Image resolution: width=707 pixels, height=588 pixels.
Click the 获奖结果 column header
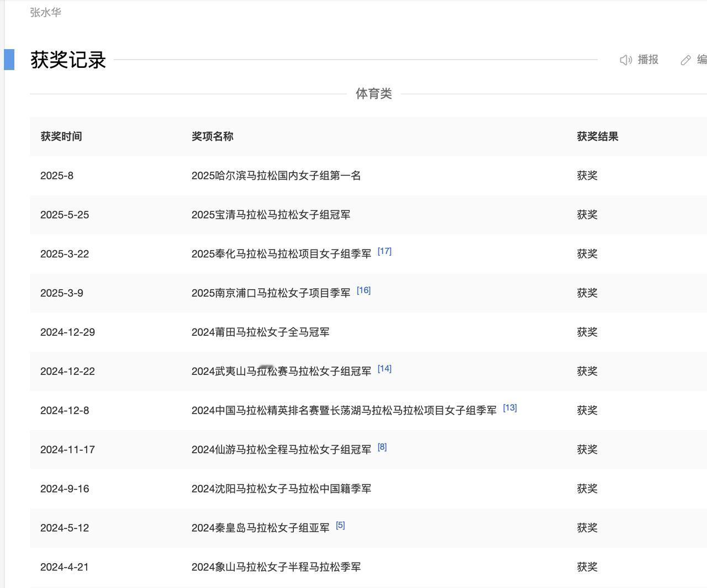tap(598, 136)
